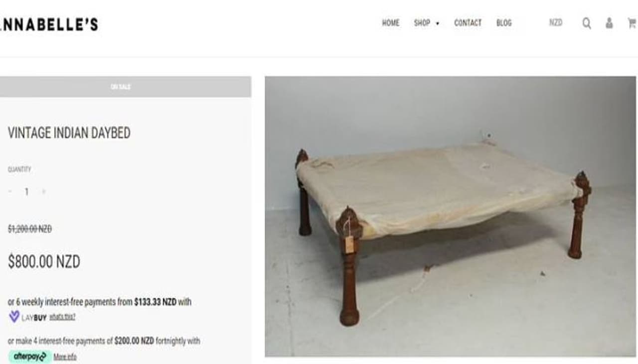This screenshot has width=638, height=364.
Task: Open the Shop menu item
Action: [x=422, y=23]
